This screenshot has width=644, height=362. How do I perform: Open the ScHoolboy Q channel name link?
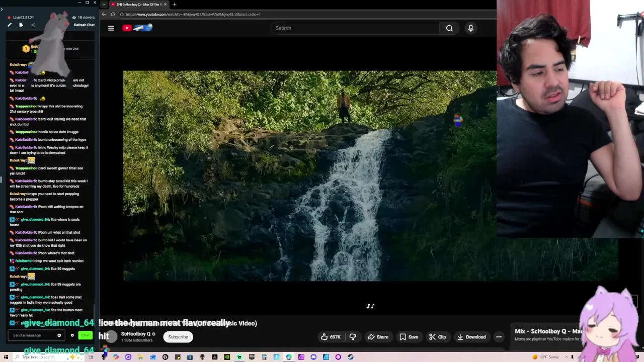point(136,334)
